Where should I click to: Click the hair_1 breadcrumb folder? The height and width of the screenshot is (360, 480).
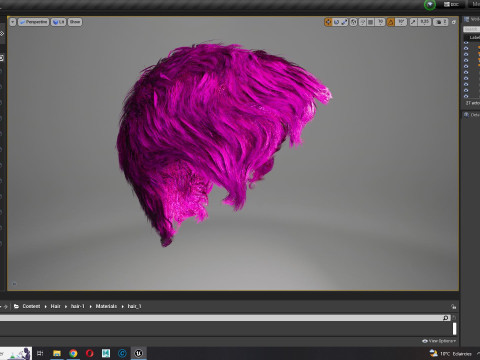(135, 306)
